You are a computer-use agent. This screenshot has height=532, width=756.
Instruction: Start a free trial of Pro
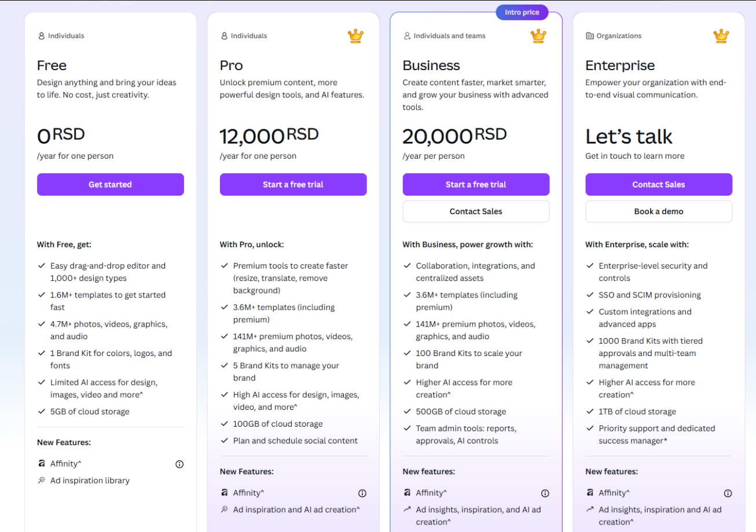click(293, 185)
